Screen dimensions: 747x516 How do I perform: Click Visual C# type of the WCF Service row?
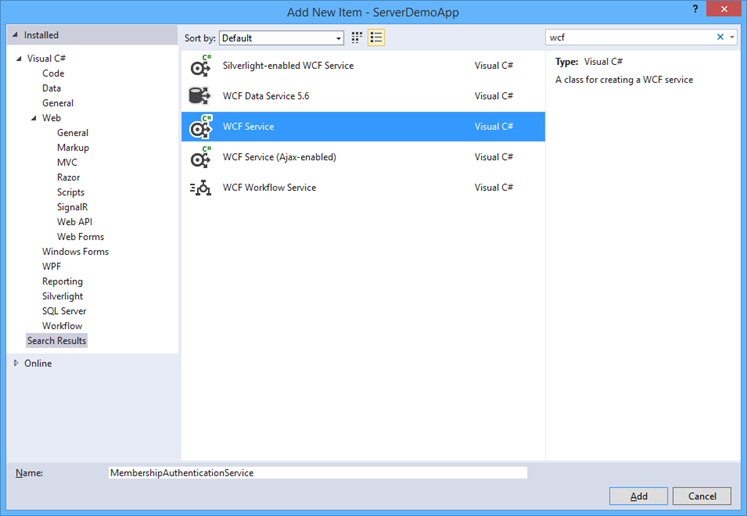tap(494, 127)
